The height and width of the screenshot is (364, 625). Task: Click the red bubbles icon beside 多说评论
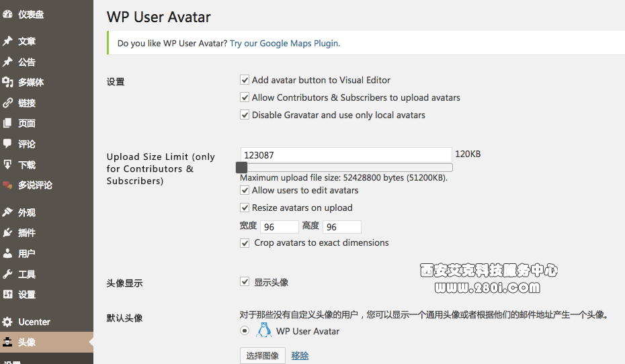point(7,185)
